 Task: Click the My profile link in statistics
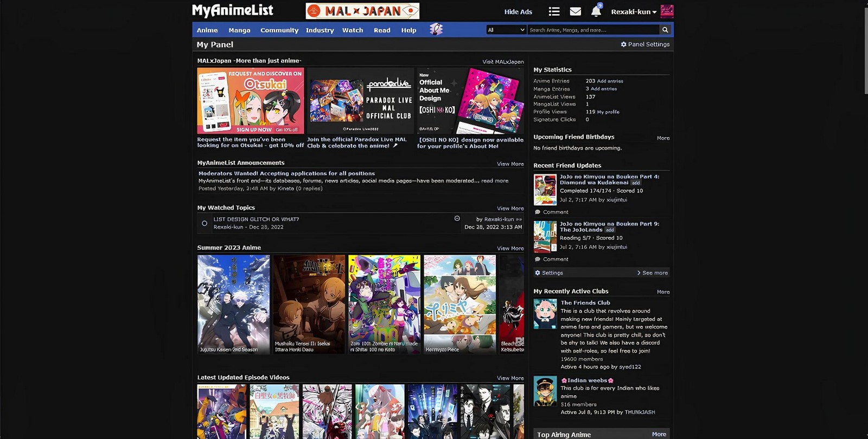[x=608, y=112]
